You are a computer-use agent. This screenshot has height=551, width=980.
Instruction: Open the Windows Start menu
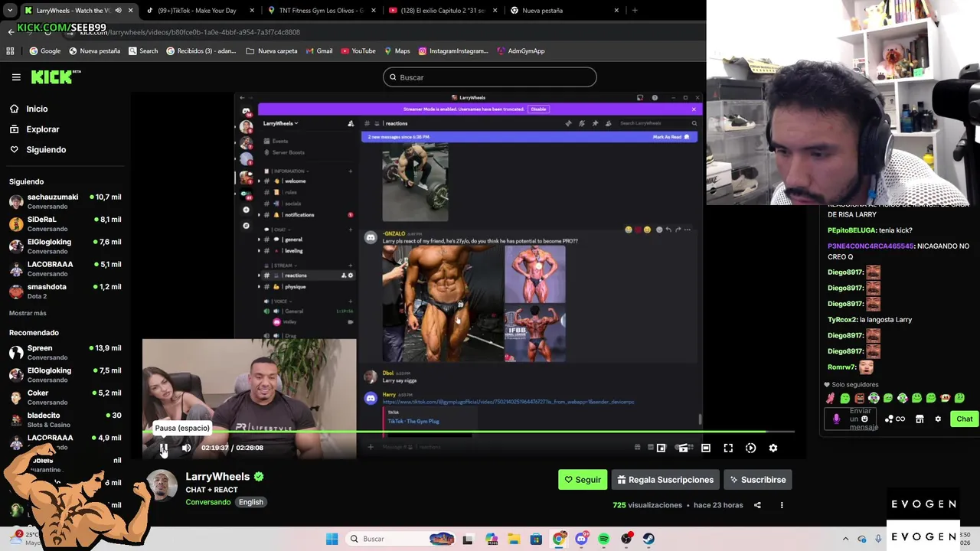click(332, 539)
